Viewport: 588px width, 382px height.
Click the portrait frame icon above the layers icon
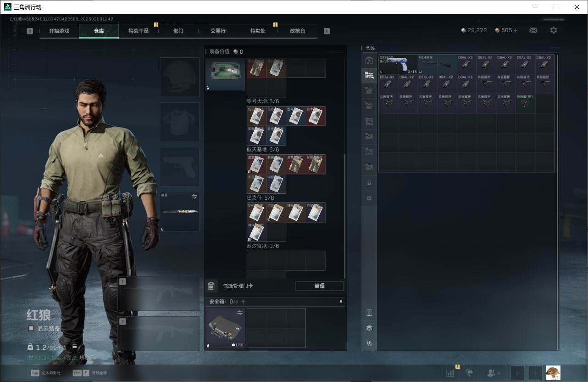369,313
